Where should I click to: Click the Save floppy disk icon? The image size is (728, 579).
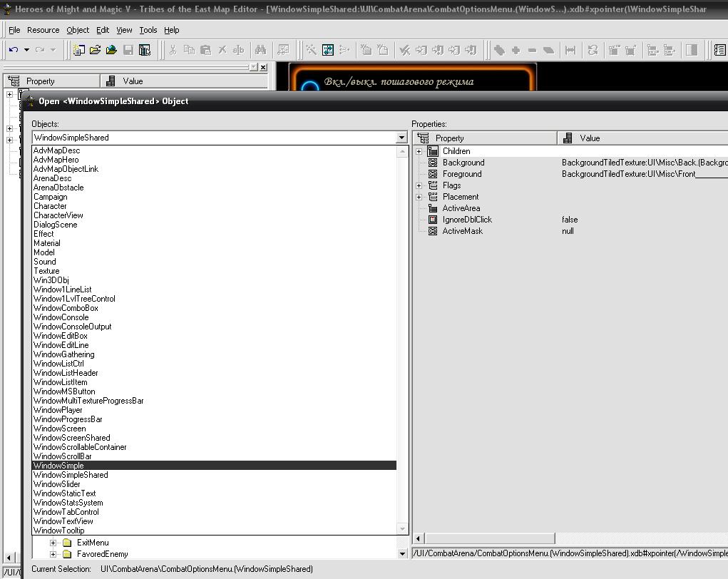(x=128, y=50)
